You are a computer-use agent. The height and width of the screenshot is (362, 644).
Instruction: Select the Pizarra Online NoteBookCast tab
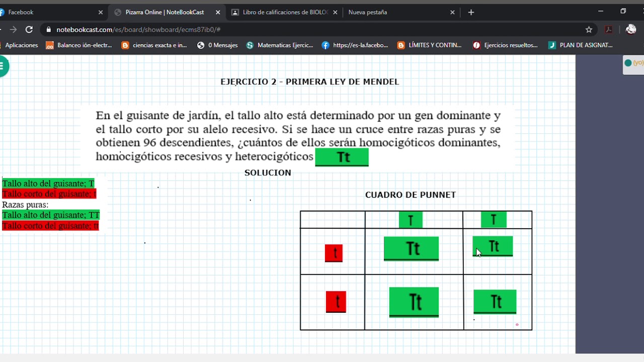[167, 12]
